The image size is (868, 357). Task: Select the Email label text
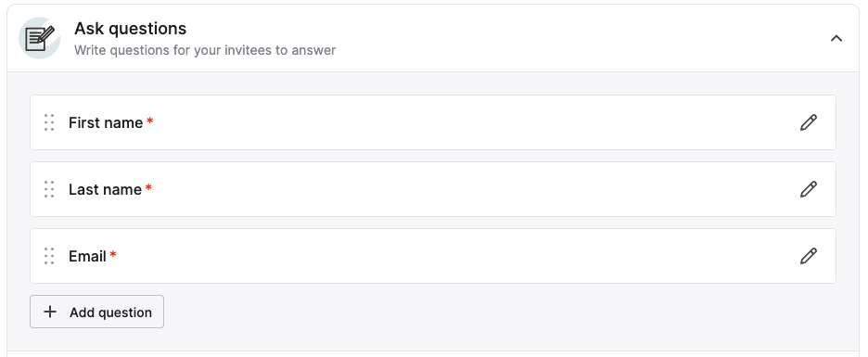pyautogui.click(x=87, y=256)
